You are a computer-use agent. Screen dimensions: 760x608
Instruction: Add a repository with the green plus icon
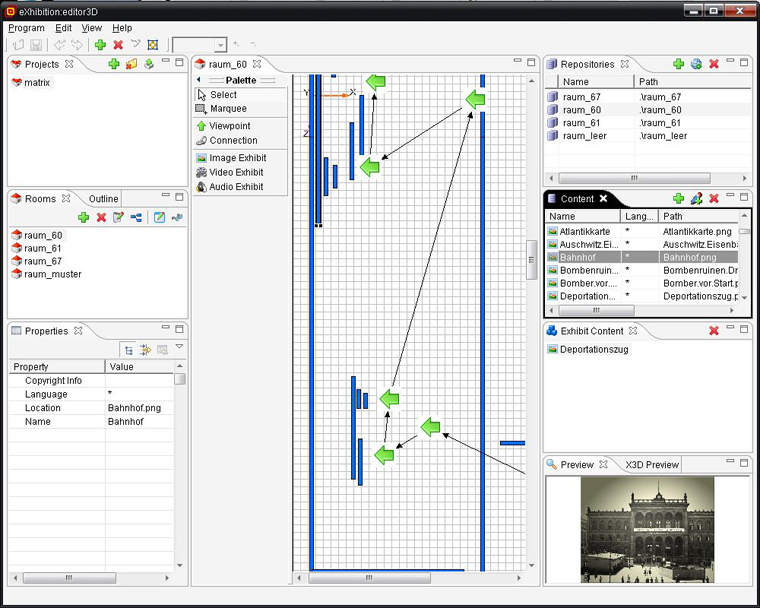[679, 64]
